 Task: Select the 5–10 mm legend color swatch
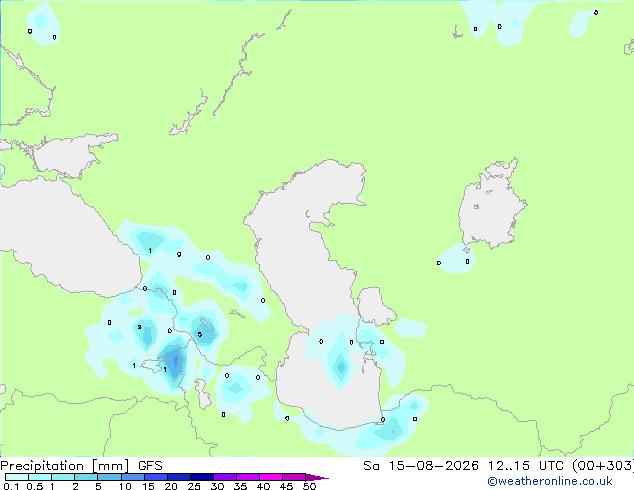point(109,477)
